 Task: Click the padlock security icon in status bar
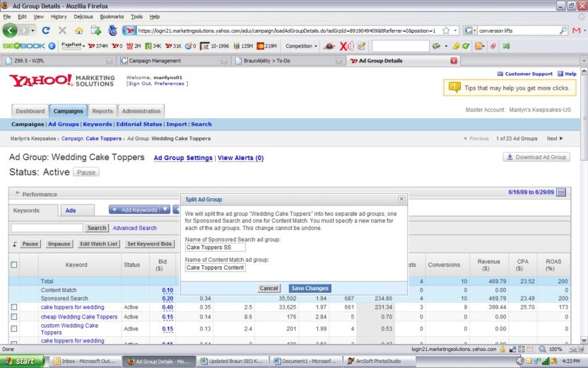coord(502,349)
